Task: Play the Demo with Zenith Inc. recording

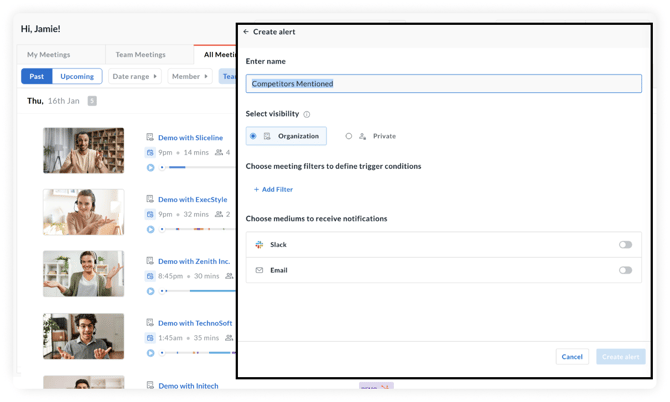Action: 150,291
